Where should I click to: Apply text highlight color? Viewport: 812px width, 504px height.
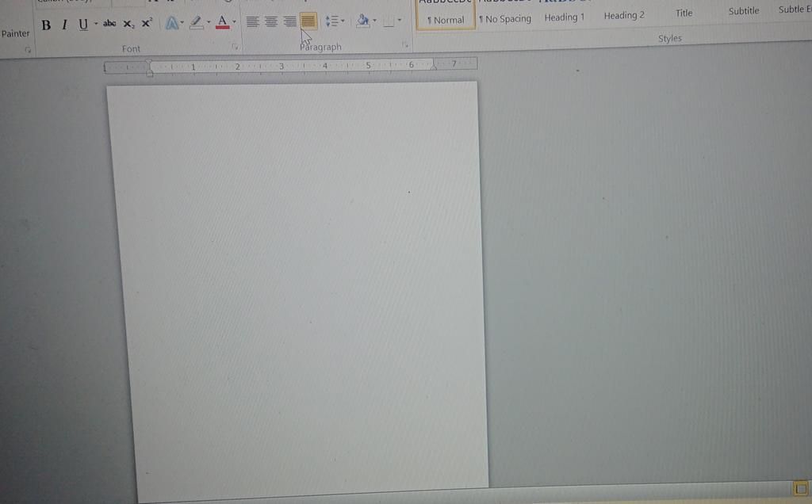click(x=197, y=22)
